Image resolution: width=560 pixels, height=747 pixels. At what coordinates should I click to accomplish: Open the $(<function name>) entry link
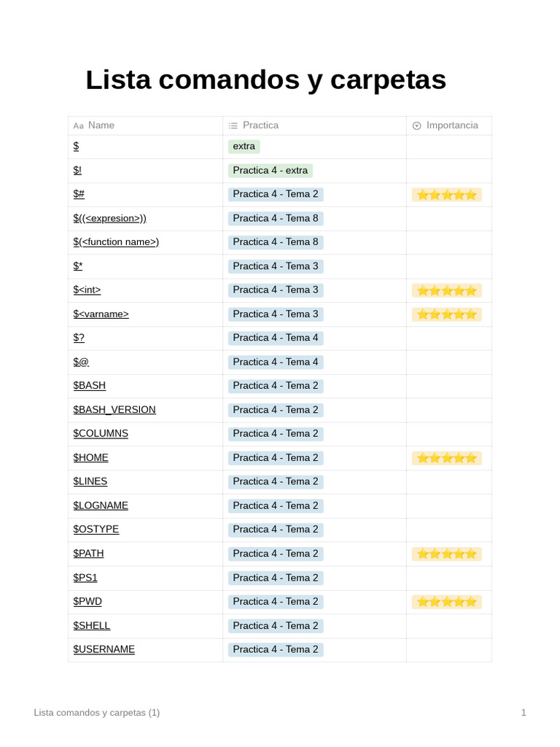[x=116, y=242]
